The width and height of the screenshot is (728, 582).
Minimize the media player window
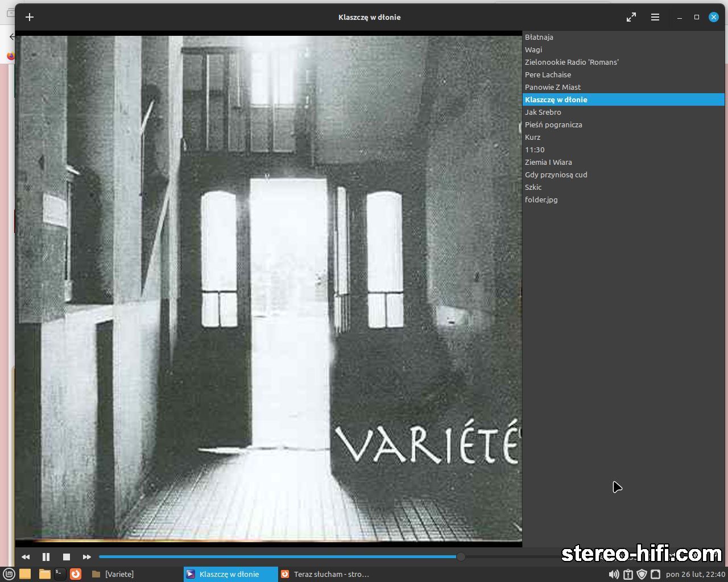(x=680, y=18)
